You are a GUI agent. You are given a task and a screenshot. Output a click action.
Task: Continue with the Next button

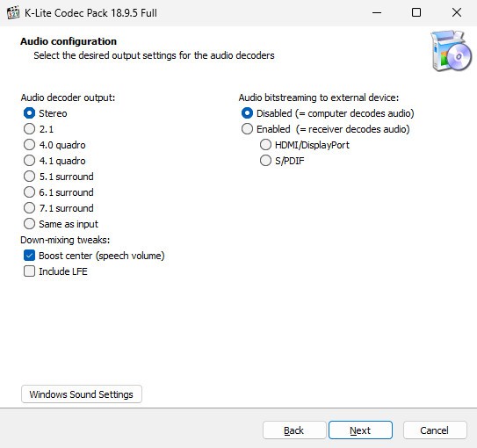pyautogui.click(x=360, y=430)
